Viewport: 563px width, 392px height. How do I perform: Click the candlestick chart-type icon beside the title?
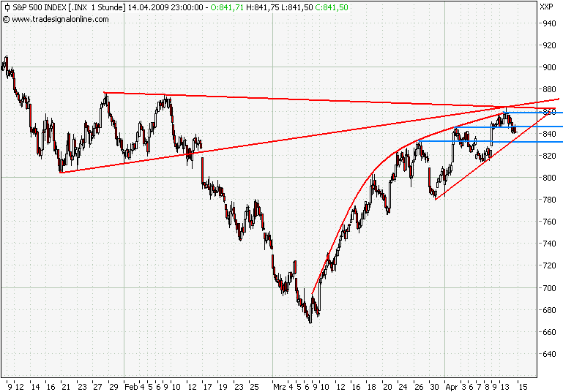tap(7, 7)
